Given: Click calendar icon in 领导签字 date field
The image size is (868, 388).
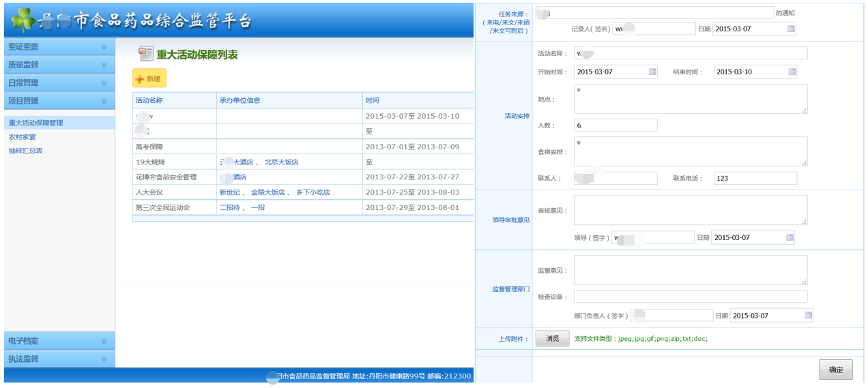Looking at the screenshot, I should pyautogui.click(x=790, y=237).
